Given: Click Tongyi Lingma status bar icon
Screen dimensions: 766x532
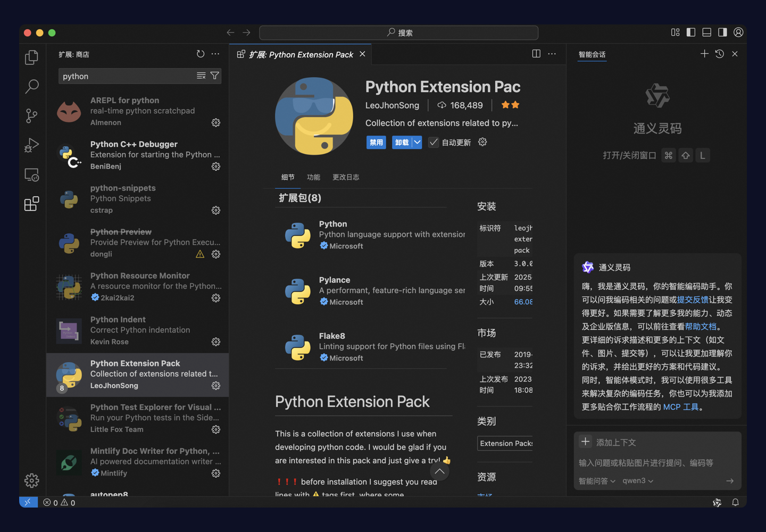Looking at the screenshot, I should [x=717, y=502].
